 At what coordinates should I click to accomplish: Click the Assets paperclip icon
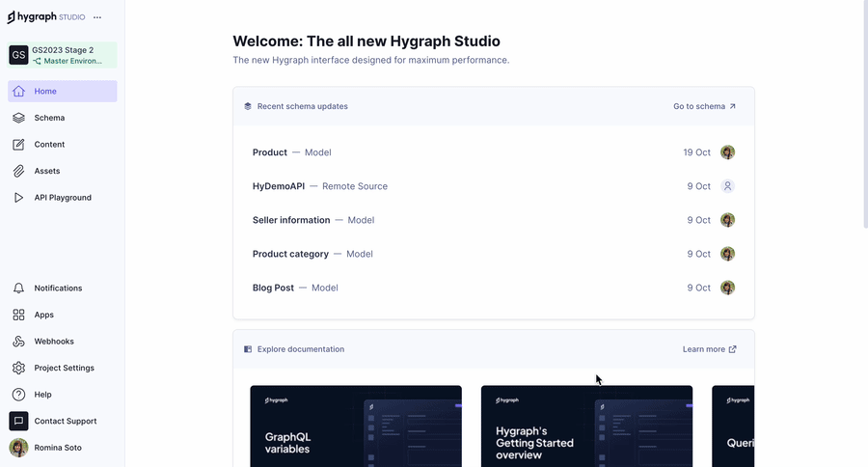(x=18, y=171)
